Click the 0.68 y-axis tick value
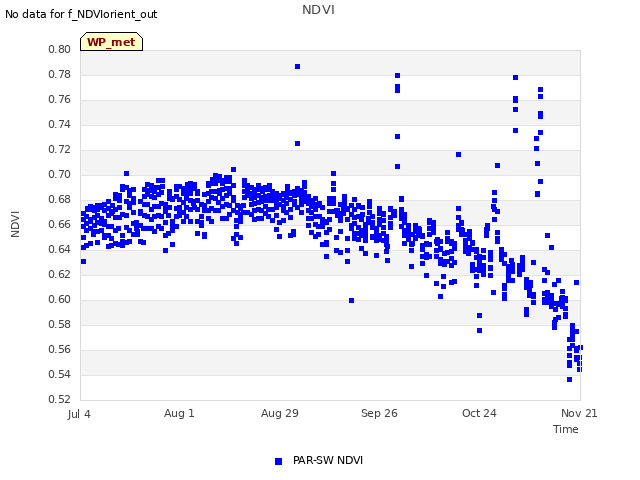640x480 pixels. 60,200
